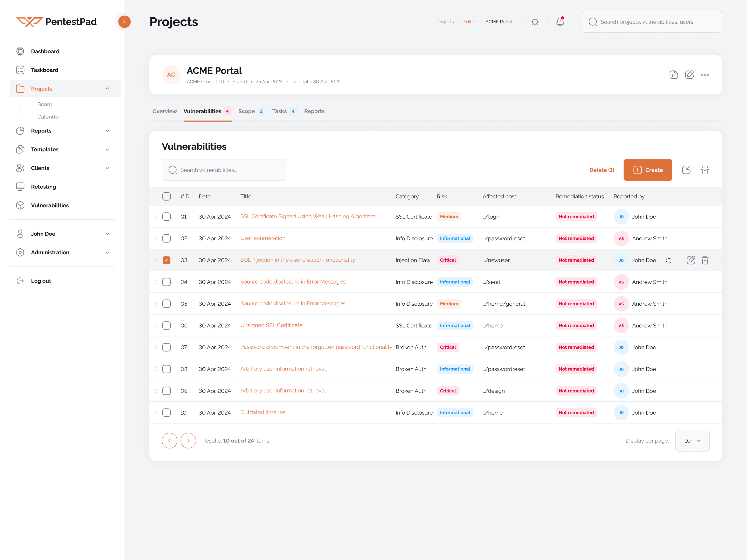Check the User enumeration row checkbox
The height and width of the screenshot is (560, 747).
pyautogui.click(x=167, y=238)
